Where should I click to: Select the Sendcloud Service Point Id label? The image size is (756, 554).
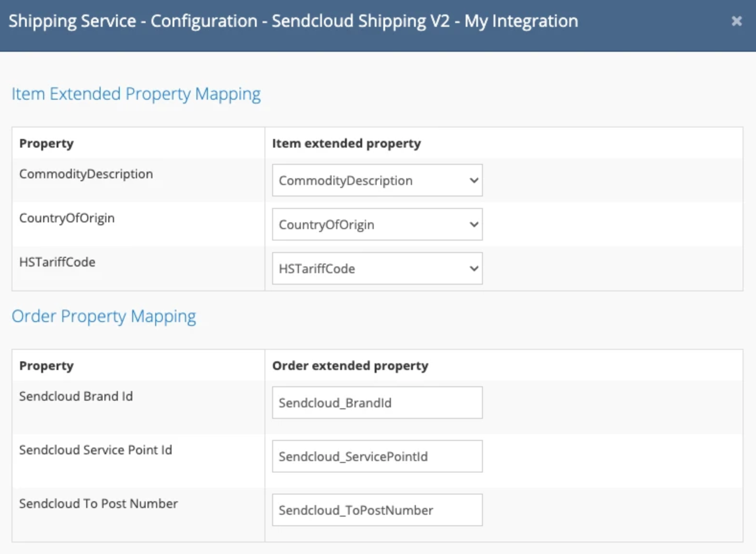96,450
